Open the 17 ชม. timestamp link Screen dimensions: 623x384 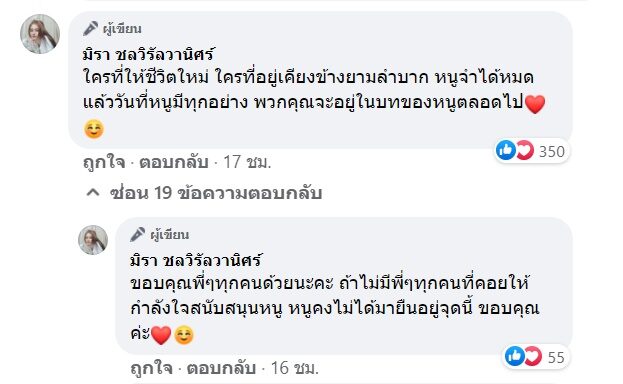(247, 162)
